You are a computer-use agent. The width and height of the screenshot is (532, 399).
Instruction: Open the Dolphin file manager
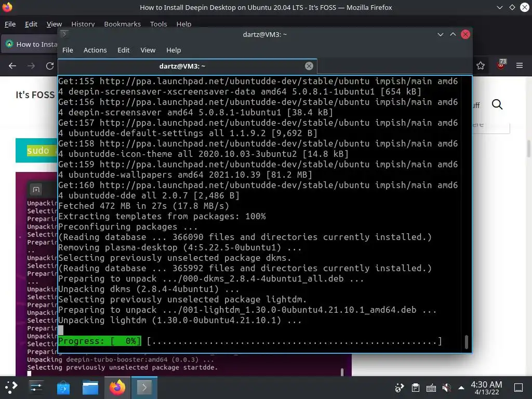90,388
